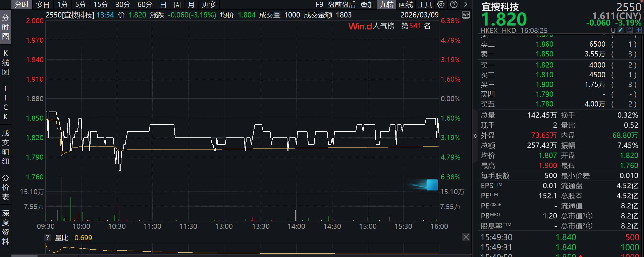This screenshot has height=257, width=644.
Task: Open the help question mark icon
Action: [453, 4]
